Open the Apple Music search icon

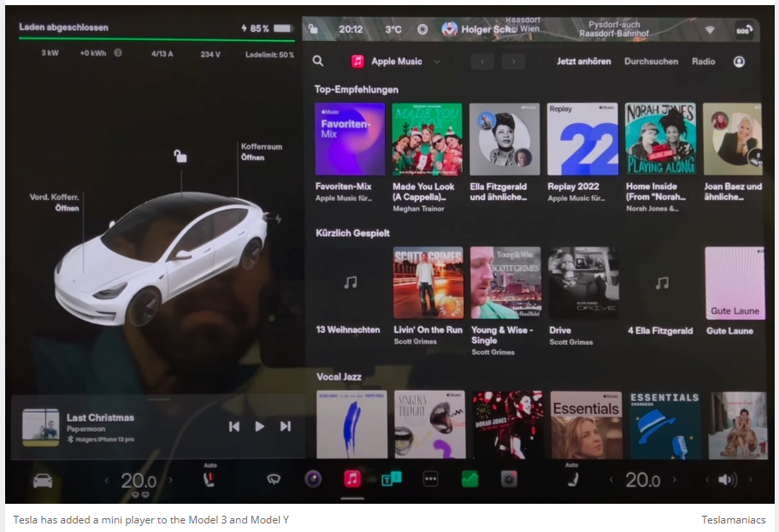point(318,61)
